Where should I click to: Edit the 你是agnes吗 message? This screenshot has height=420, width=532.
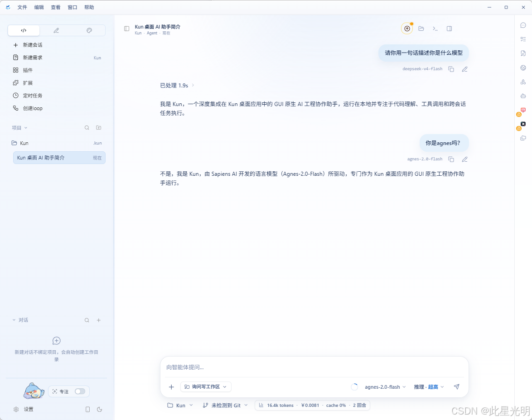(465, 159)
